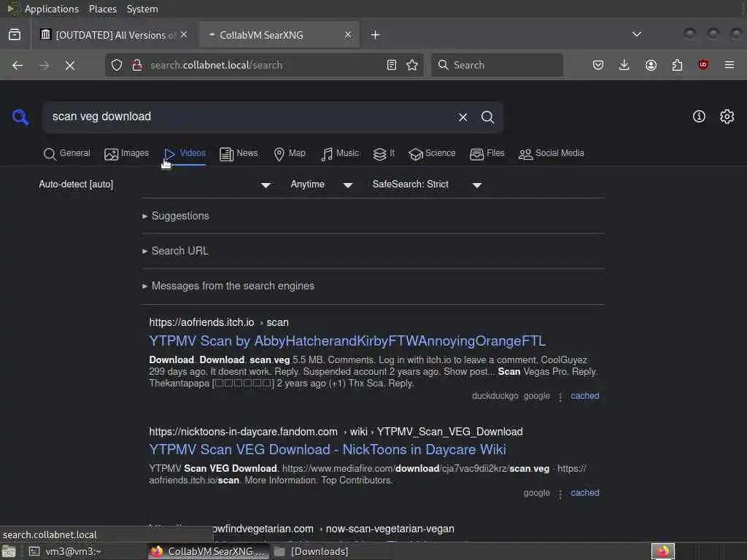Close the OUTDATED All Versions tab
The height and width of the screenshot is (560, 747).
coord(184,35)
